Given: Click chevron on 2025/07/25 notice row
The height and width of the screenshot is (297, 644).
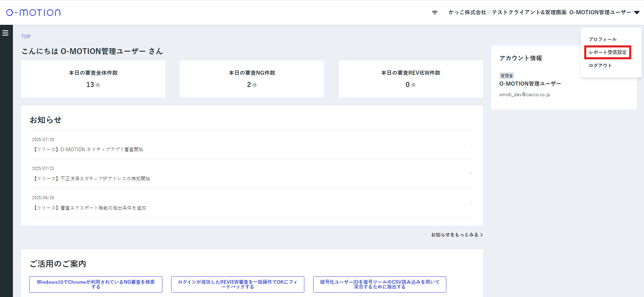Looking at the screenshot, I should coord(470,144).
